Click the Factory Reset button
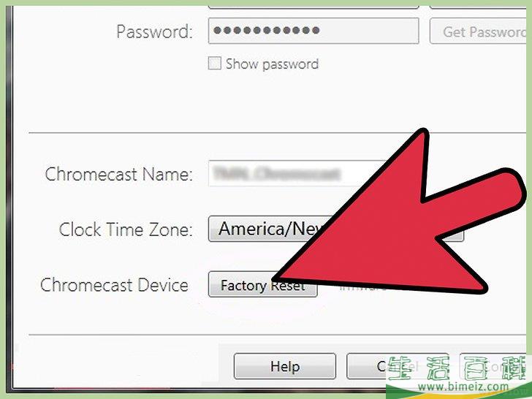532x399 pixels. click(262, 285)
